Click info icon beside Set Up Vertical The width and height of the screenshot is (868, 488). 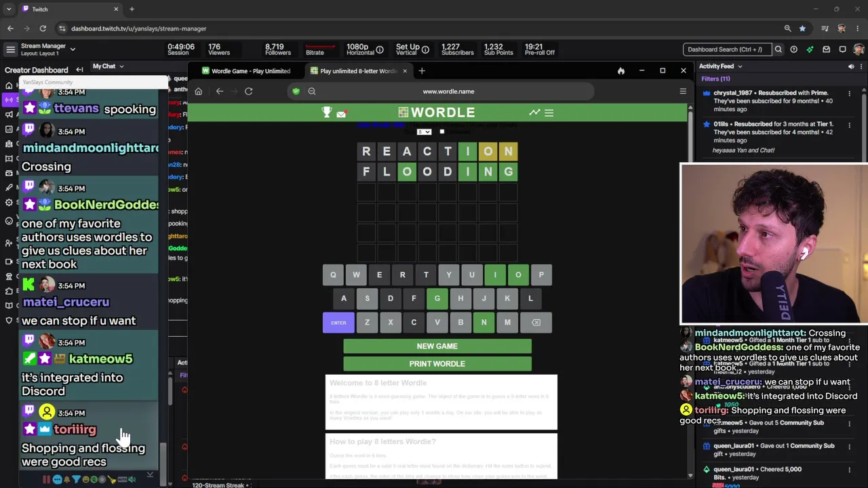[x=425, y=49]
